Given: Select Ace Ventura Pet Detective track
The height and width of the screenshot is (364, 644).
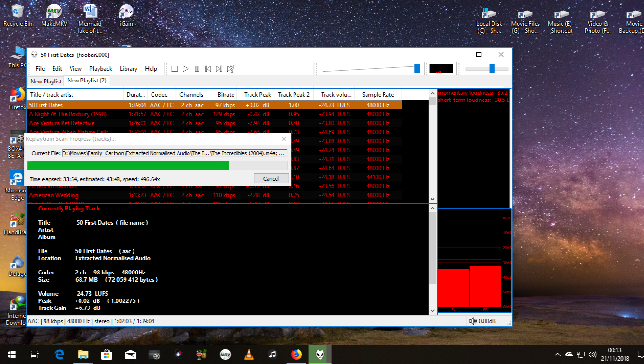Looking at the screenshot, I should coord(215,123).
